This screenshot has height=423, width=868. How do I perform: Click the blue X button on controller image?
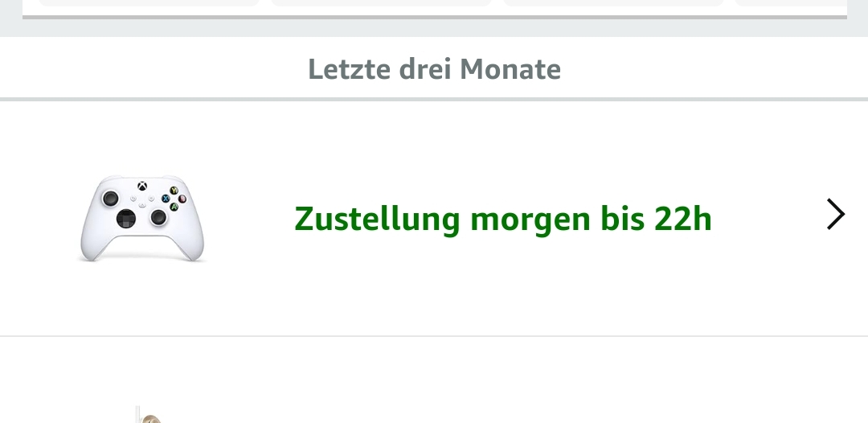(166, 198)
